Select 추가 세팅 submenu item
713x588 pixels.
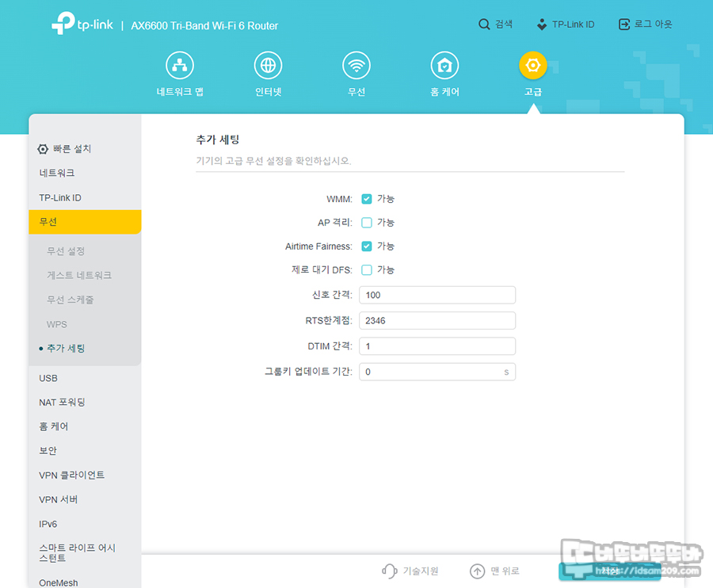pyautogui.click(x=66, y=349)
